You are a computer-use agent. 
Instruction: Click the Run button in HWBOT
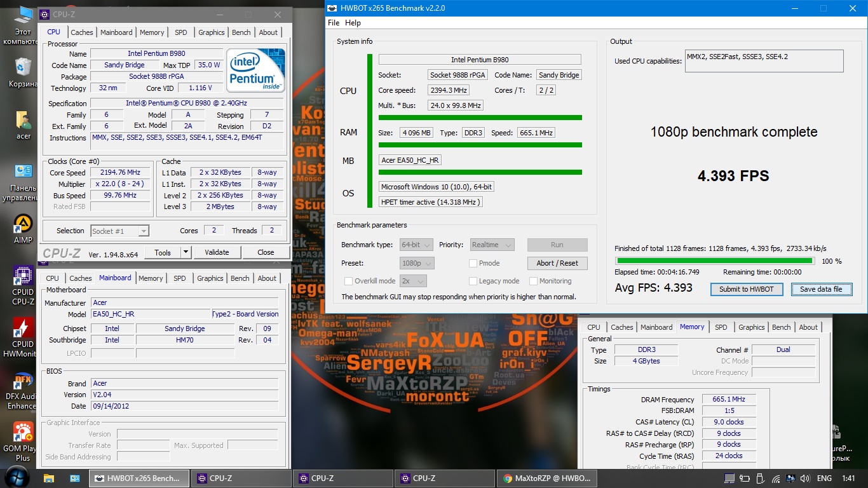tap(557, 245)
